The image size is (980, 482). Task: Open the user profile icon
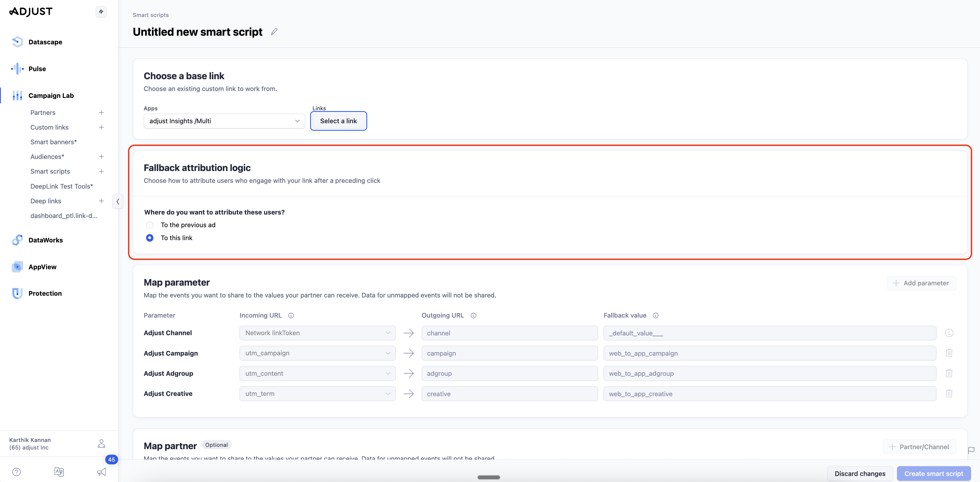pyautogui.click(x=101, y=443)
